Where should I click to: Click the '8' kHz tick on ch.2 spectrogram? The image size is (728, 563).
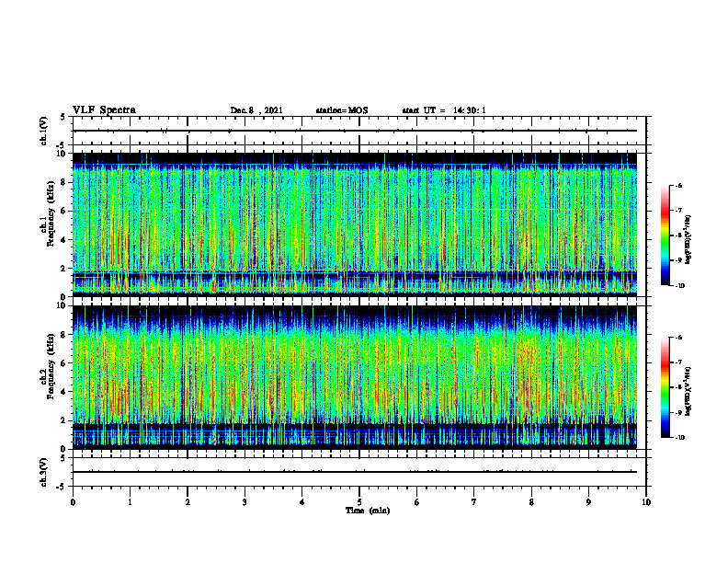click(x=64, y=335)
